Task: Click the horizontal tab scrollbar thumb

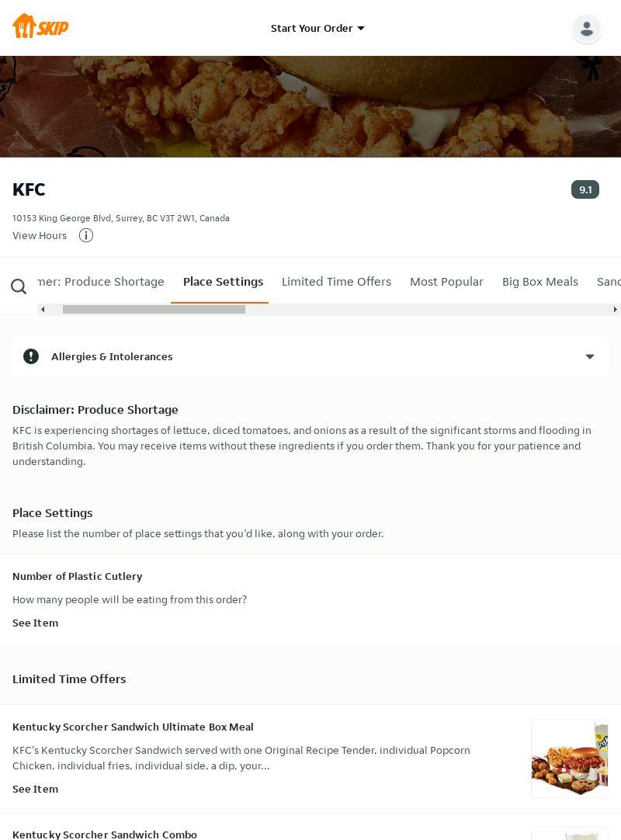Action: coord(154,309)
